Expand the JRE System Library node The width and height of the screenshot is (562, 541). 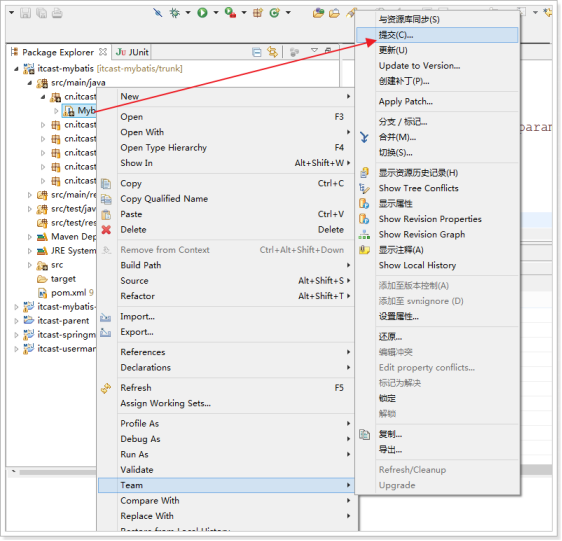coord(30,251)
